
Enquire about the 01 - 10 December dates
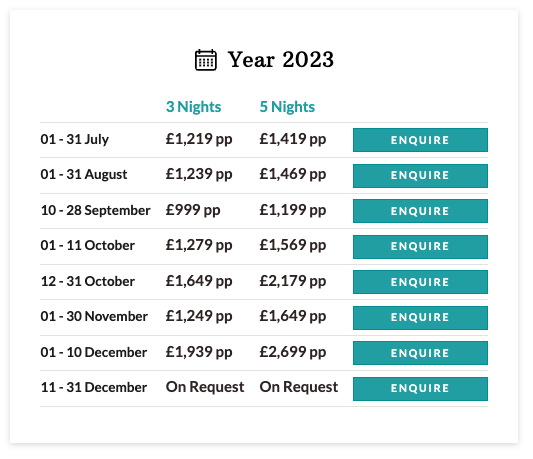point(420,353)
